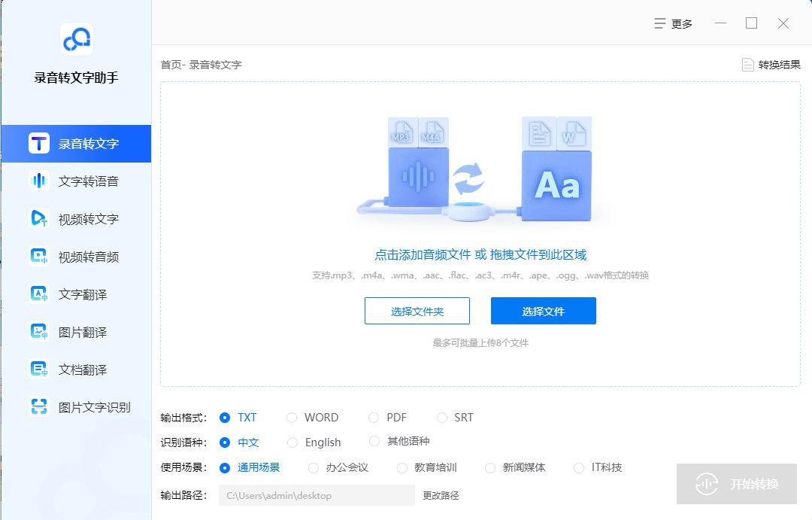Click the blue convert arrows illustration
The height and width of the screenshot is (520, 812).
468,178
